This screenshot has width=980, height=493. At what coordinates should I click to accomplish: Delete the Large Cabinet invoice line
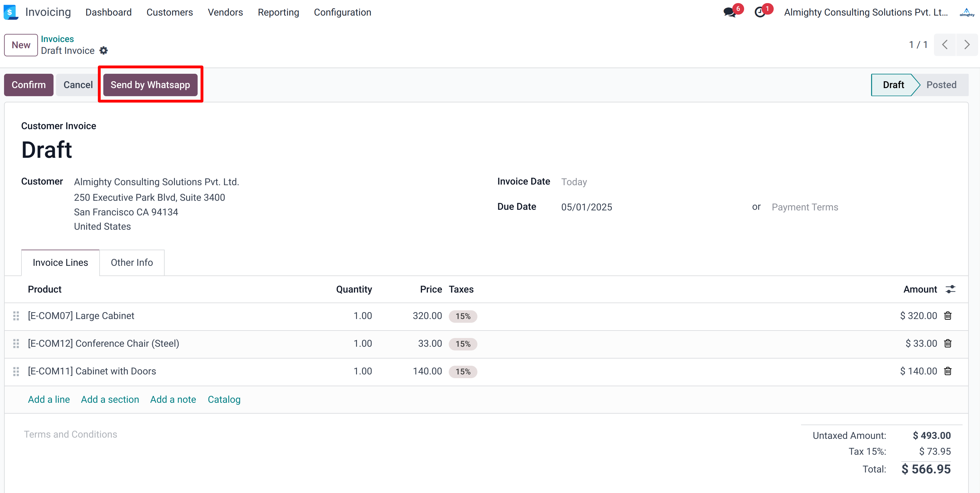pos(948,316)
